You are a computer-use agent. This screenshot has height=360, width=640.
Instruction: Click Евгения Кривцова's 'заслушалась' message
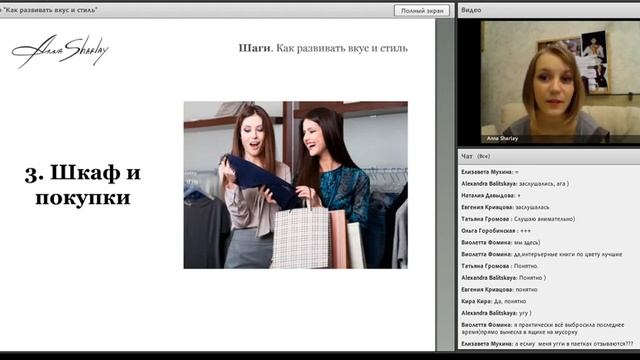[505, 207]
